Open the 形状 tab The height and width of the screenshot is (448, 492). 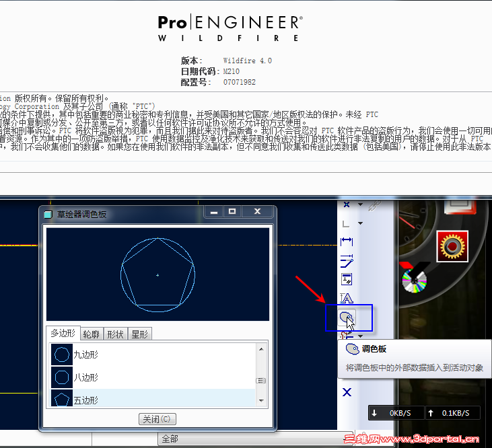pos(116,334)
